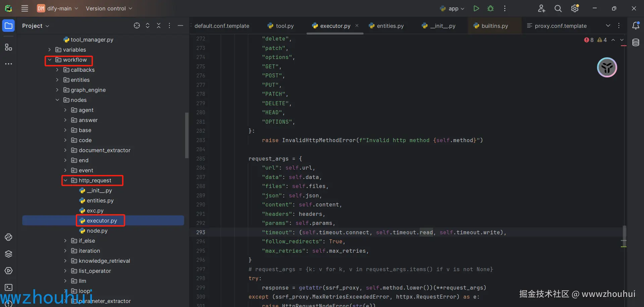Open the Structure tool window in the left sidebar
The width and height of the screenshot is (644, 307).
(x=8, y=47)
